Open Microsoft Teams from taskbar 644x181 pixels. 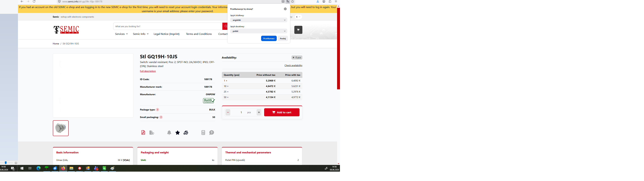point(96,168)
